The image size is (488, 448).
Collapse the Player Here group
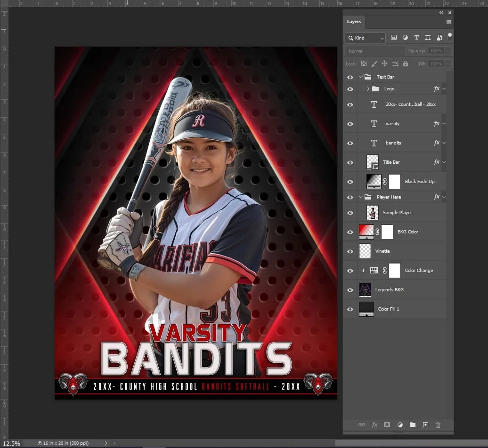361,197
